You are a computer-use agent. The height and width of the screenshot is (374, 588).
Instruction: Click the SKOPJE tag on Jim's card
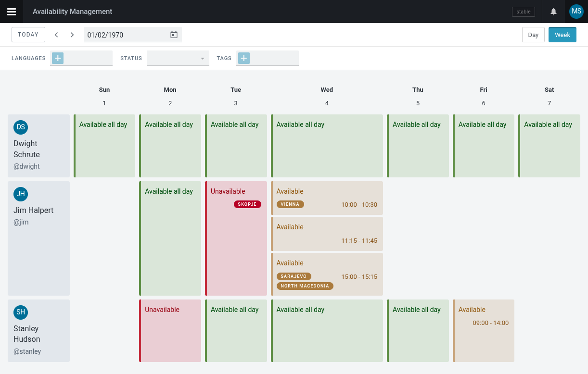(247, 204)
